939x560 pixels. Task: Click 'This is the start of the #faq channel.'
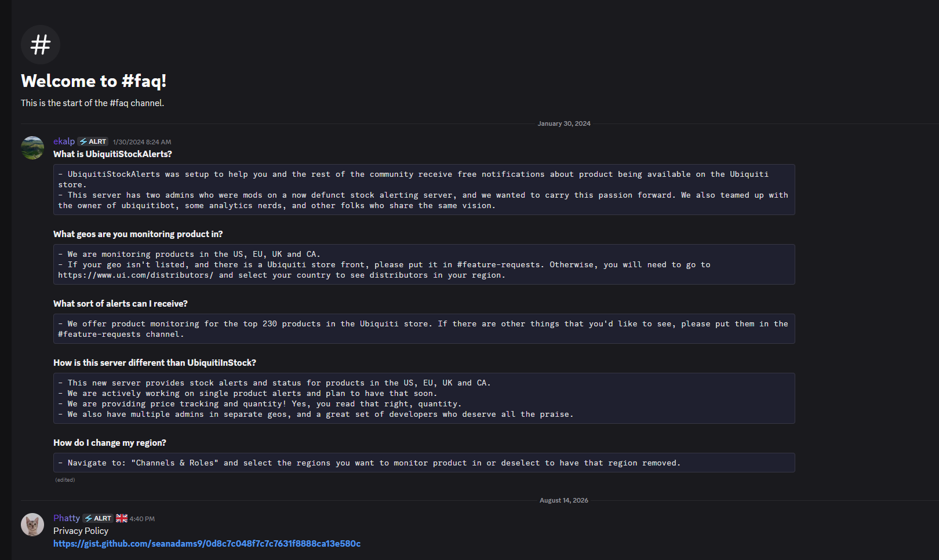click(93, 103)
